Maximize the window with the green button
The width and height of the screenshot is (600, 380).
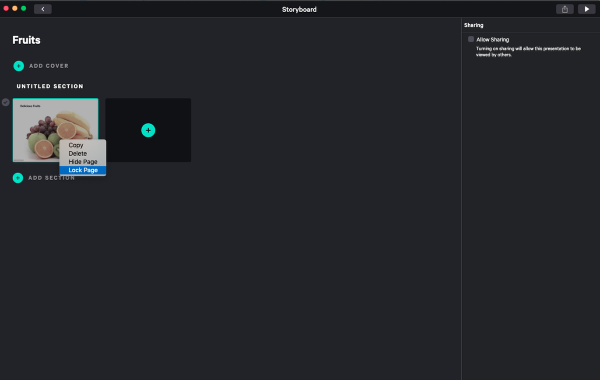[x=23, y=8]
